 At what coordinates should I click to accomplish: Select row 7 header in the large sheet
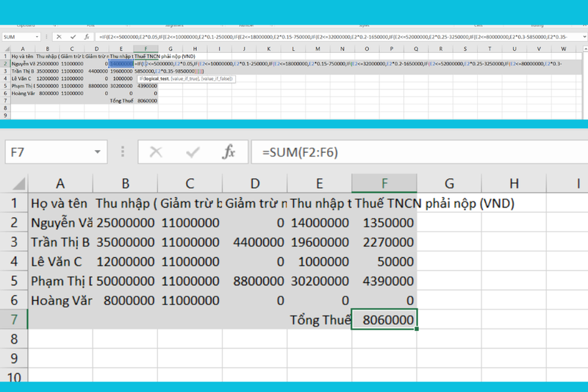14,320
